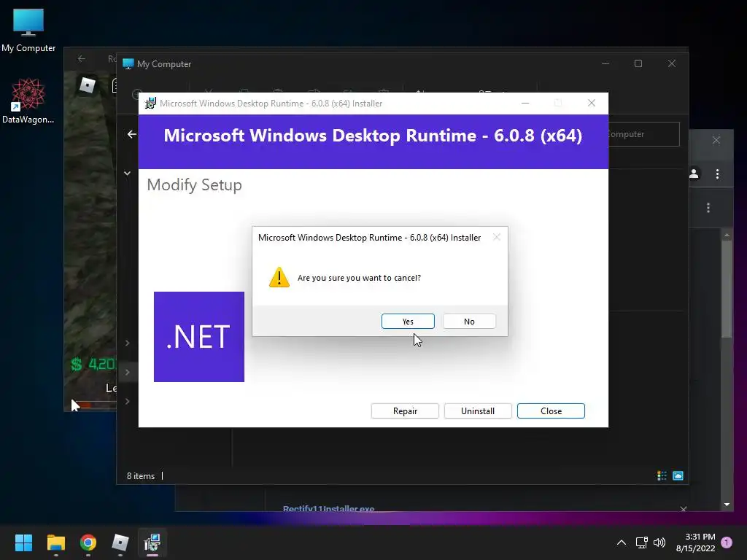Screen dimensions: 747x560
Task: Open Chrome profile avatar icon
Action: (x=694, y=174)
